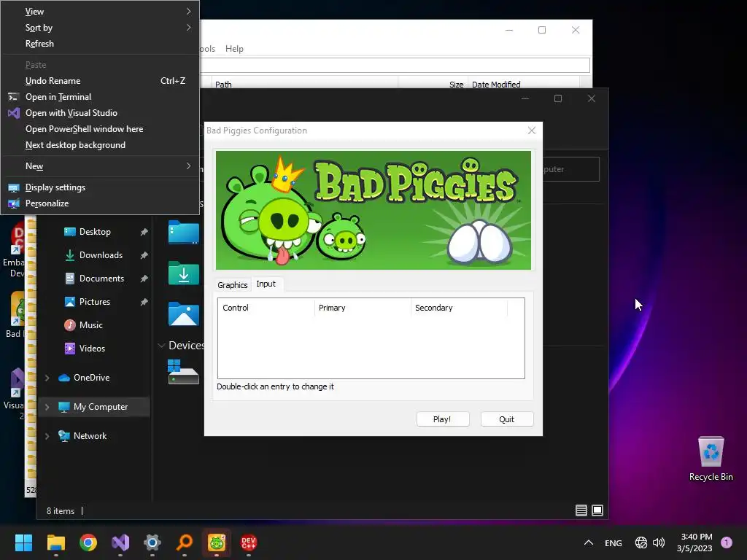Unpin Desktop using its pin icon
The width and height of the screenshot is (747, 560).
tap(144, 232)
